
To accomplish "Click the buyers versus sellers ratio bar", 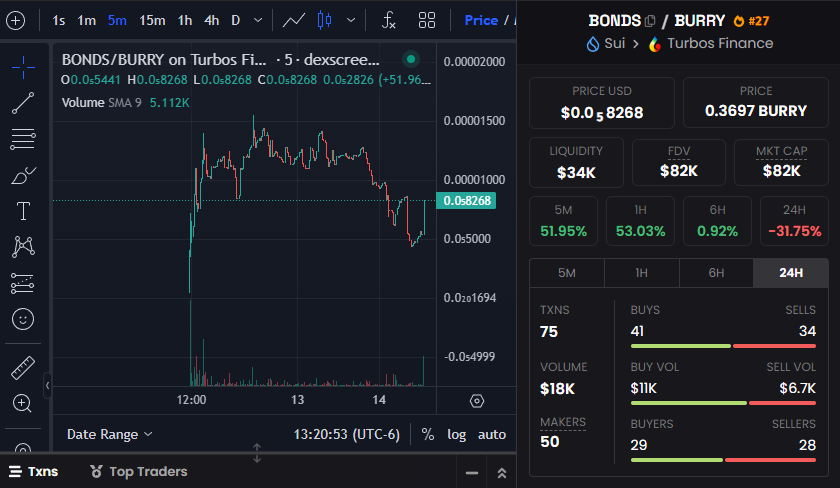I will pos(723,460).
